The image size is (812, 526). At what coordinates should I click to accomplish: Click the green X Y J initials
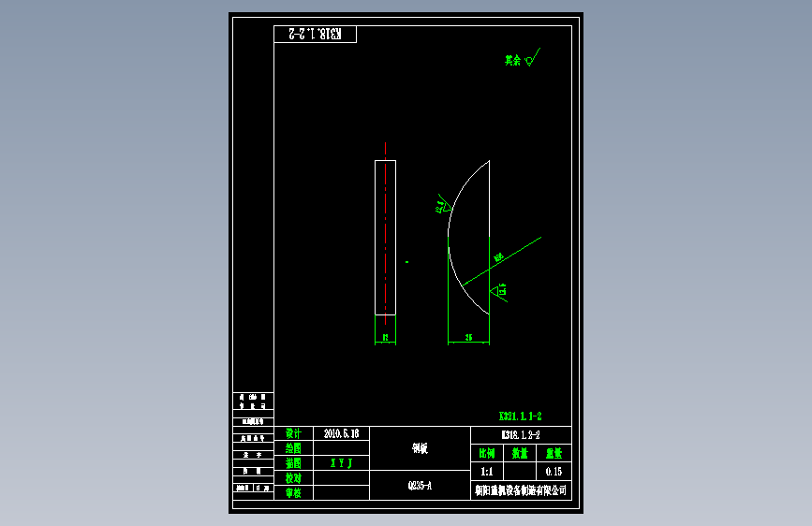click(x=341, y=463)
